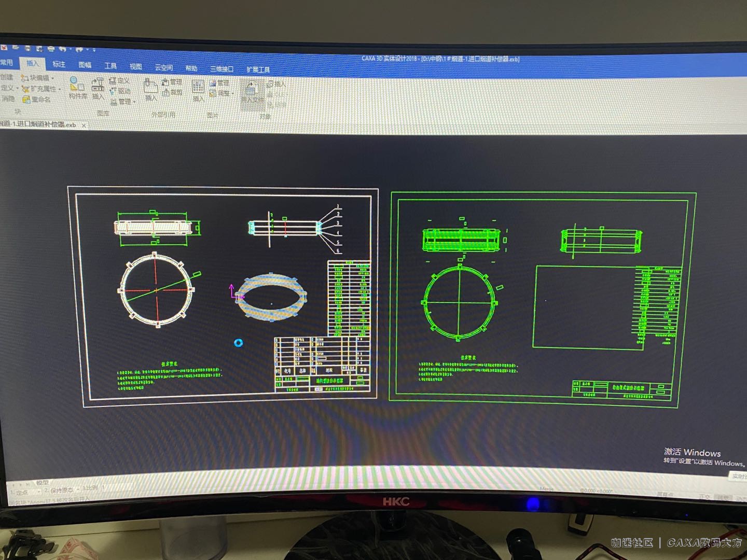747x560 pixels.
Task: Click the Print icon in quick access toolbar
Action: tap(51, 49)
